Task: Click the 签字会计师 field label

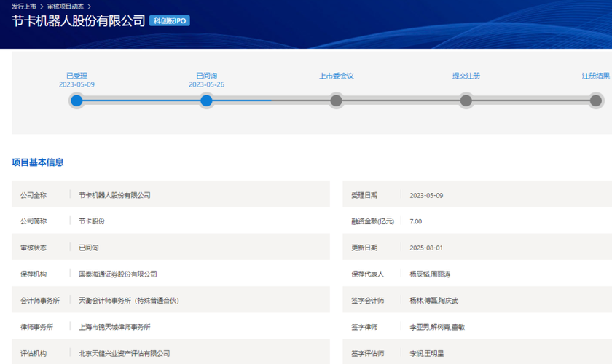Action: tap(368, 301)
